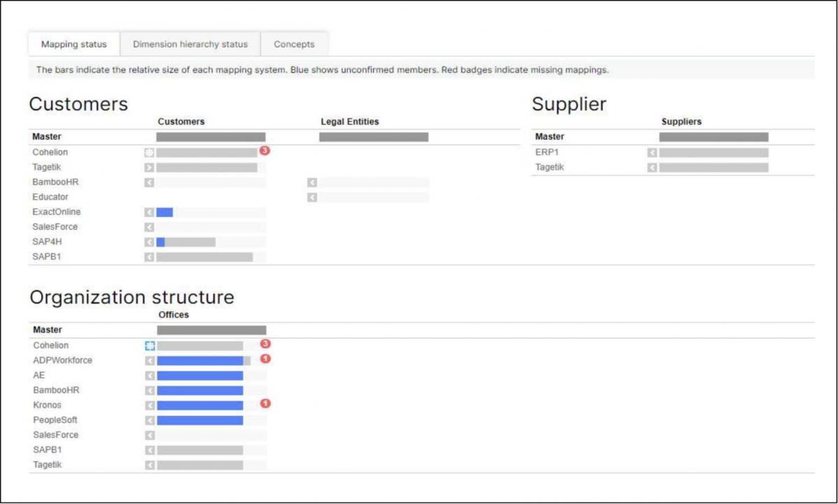Click the PeopleSoft row label
838x504 pixels.
point(55,420)
